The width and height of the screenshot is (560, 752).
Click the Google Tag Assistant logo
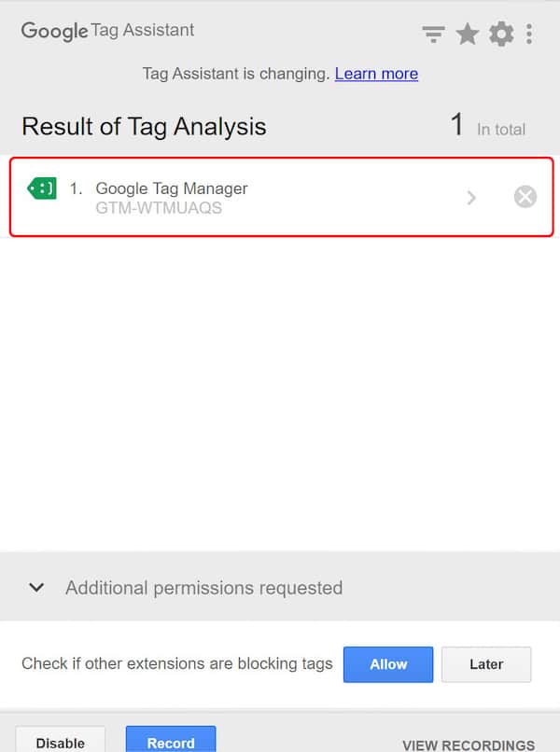(107, 31)
